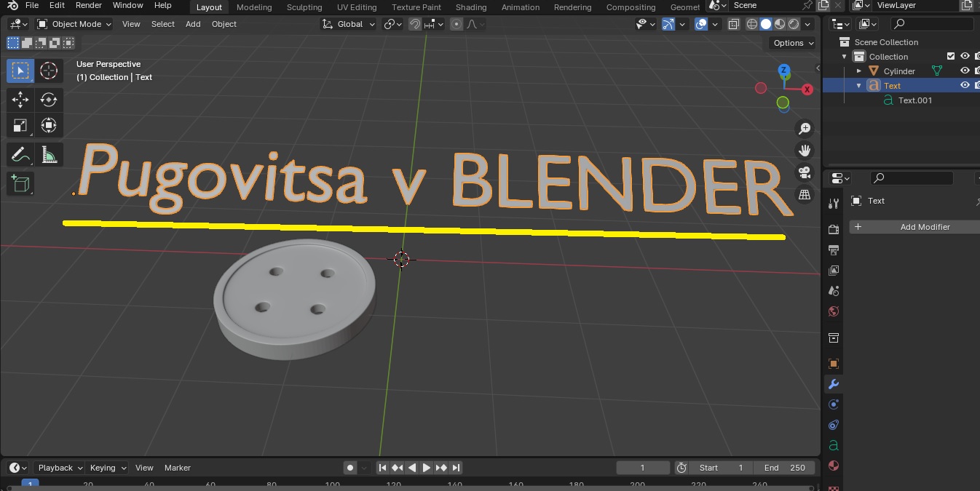980x491 pixels.
Task: Select the Transform tool
Action: tap(49, 125)
